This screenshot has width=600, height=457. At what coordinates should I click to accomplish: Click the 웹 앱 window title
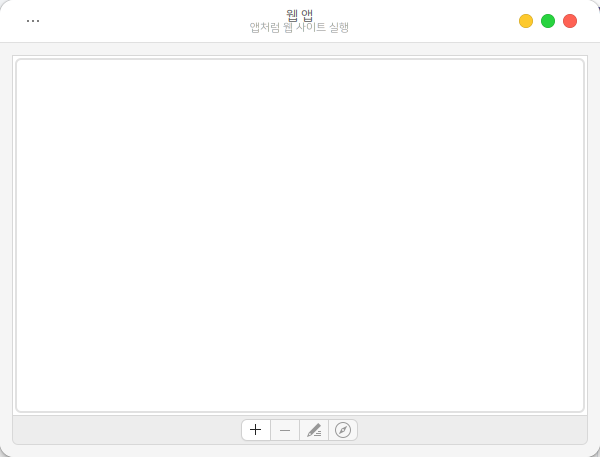(x=299, y=14)
